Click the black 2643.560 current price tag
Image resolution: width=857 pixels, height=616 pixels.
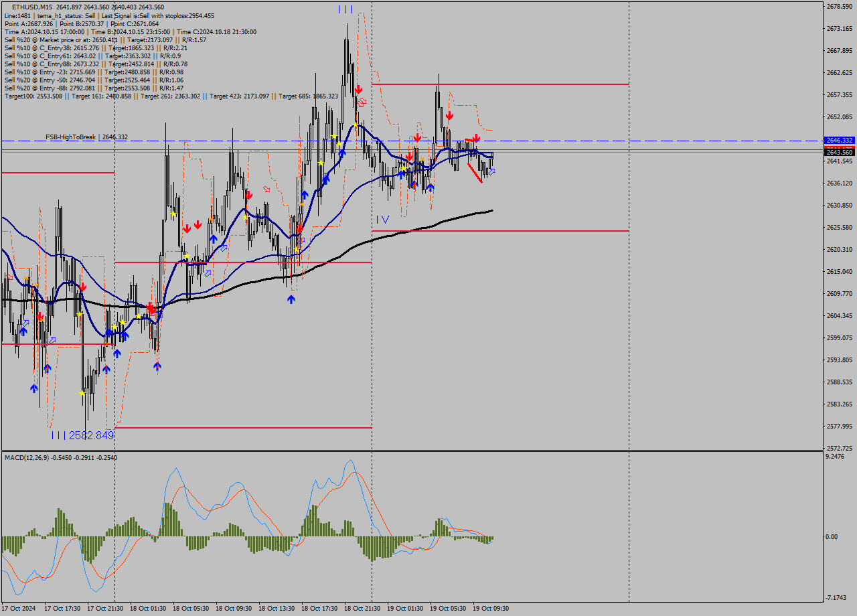[839, 152]
